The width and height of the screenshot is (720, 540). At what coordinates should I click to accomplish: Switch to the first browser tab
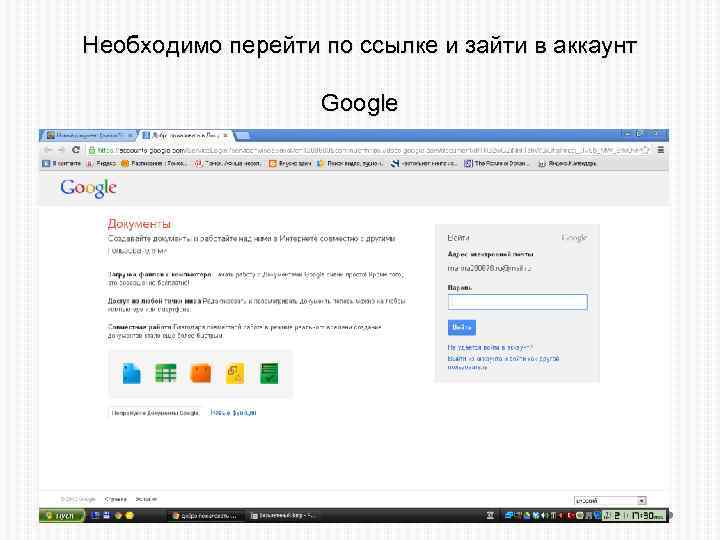click(89, 135)
